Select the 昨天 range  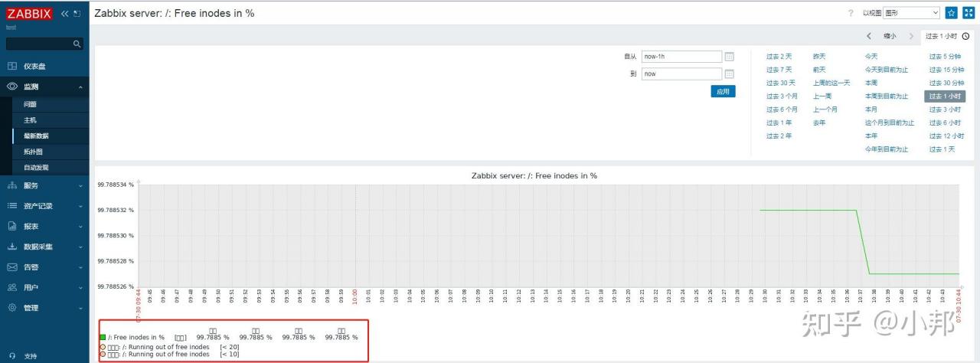tap(819, 57)
